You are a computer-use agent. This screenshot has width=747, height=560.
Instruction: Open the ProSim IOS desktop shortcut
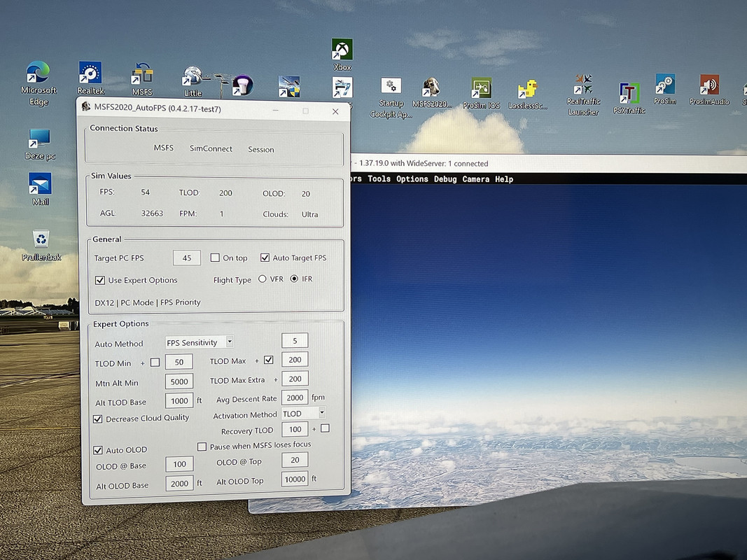tap(481, 93)
